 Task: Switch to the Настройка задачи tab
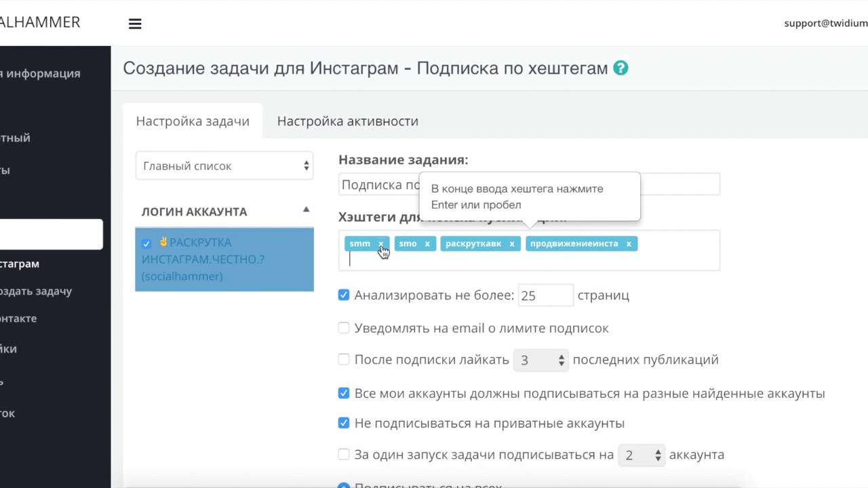[x=193, y=121]
